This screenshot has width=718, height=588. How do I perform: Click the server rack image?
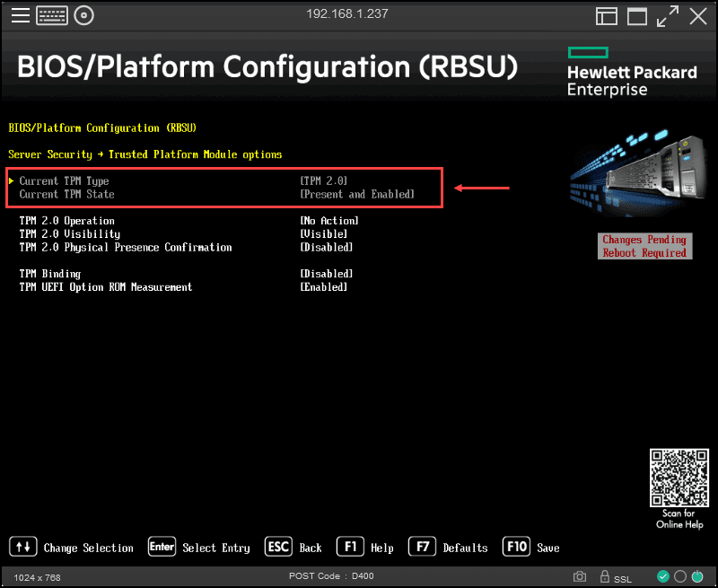[x=638, y=173]
